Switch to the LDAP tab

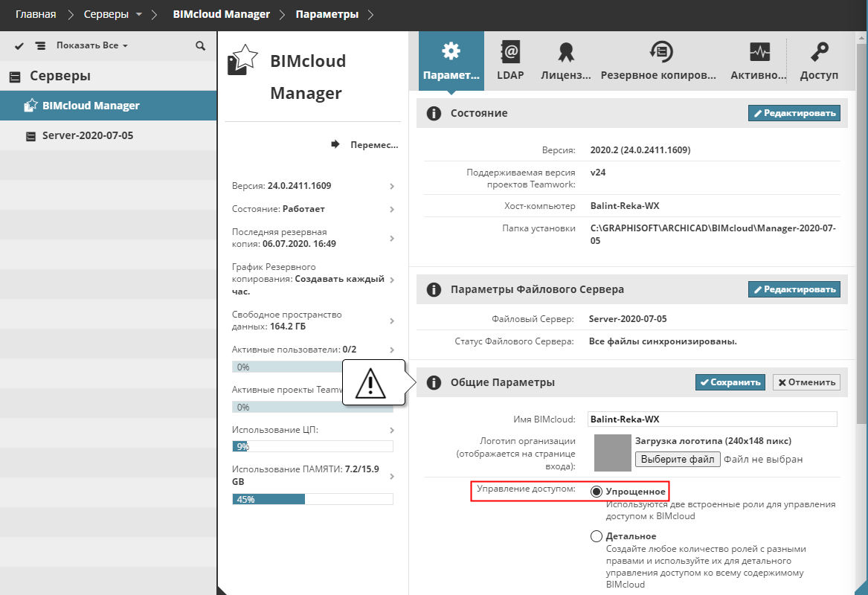(x=509, y=60)
